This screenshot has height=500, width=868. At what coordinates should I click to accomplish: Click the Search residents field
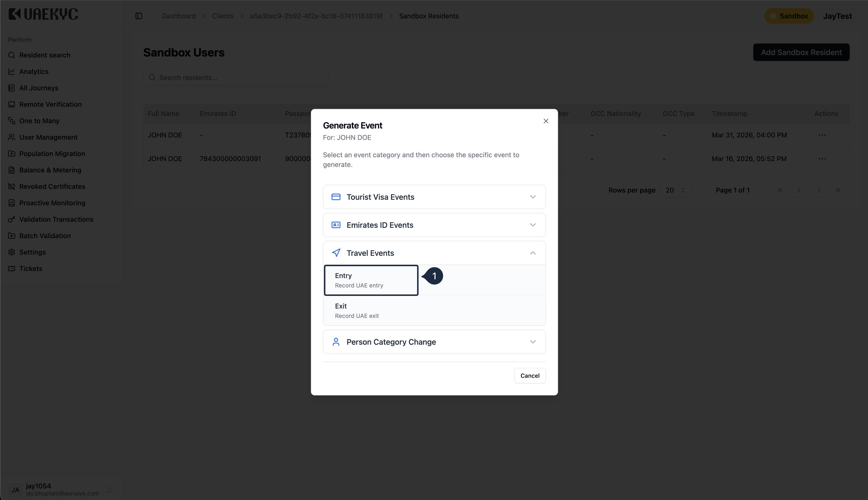tap(236, 78)
